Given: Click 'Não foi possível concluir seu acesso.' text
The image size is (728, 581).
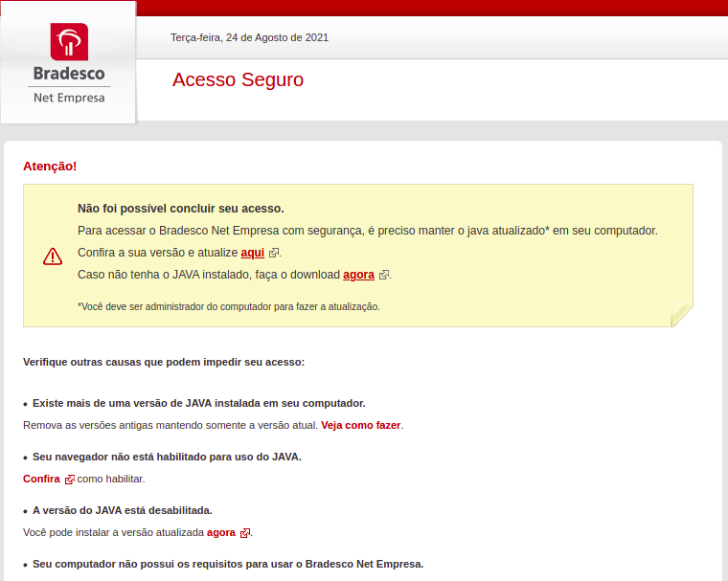Looking at the screenshot, I should (x=181, y=209).
